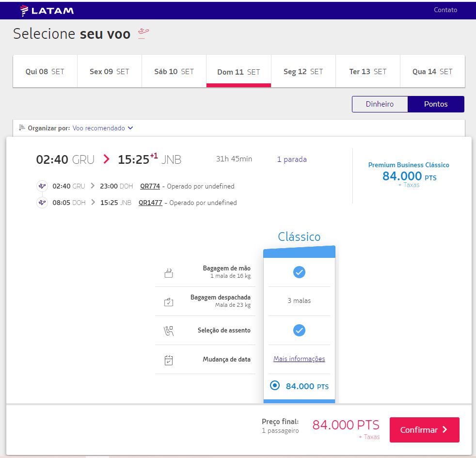Click the 02:40 GRU departure time heading

coord(65,159)
